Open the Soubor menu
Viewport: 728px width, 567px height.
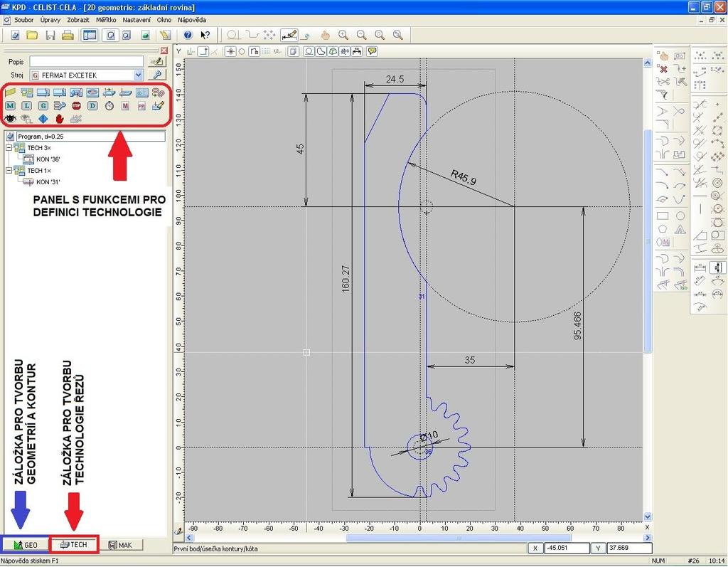point(23,20)
